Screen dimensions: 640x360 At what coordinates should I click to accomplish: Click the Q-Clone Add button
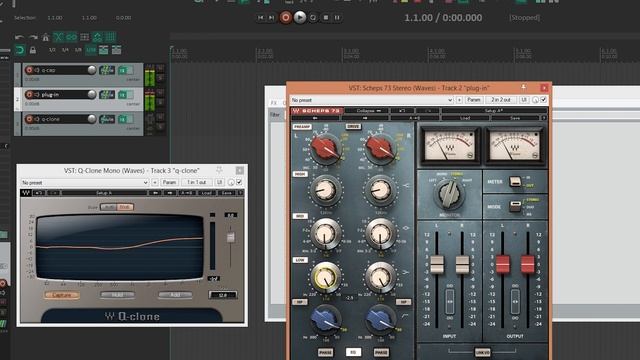pos(175,295)
